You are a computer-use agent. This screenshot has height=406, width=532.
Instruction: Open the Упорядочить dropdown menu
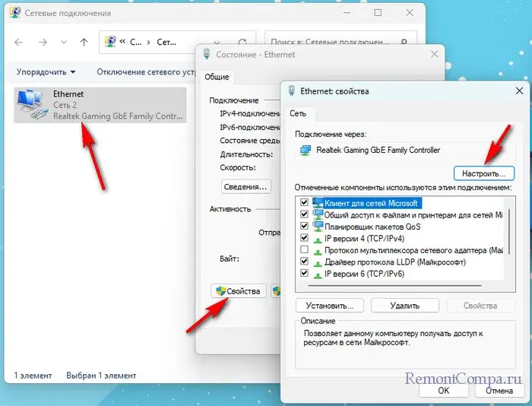(46, 72)
